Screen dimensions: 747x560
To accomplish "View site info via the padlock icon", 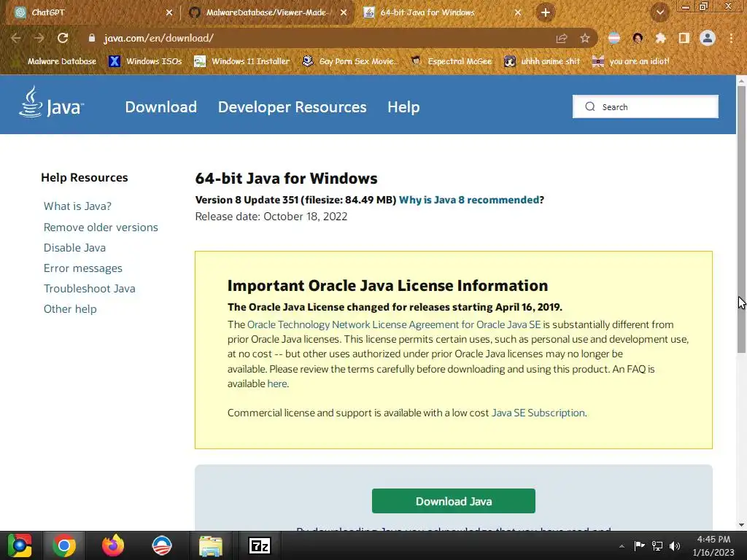I will point(92,38).
